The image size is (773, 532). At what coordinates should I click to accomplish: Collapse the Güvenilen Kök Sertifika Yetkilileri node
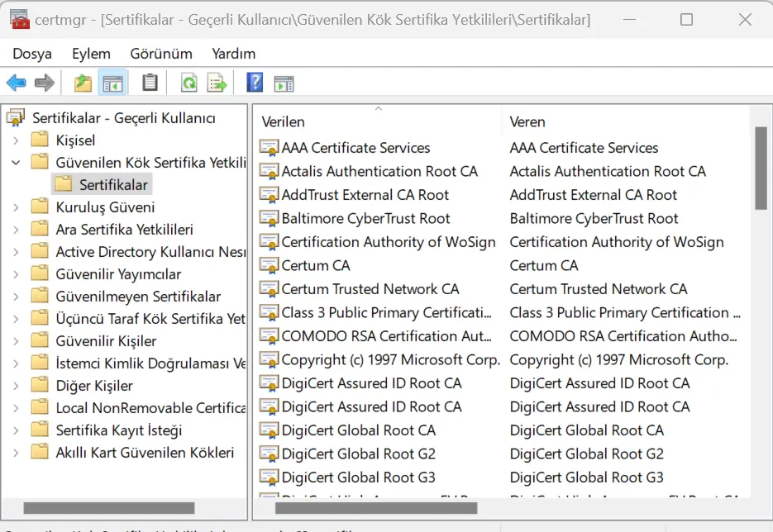coord(16,163)
